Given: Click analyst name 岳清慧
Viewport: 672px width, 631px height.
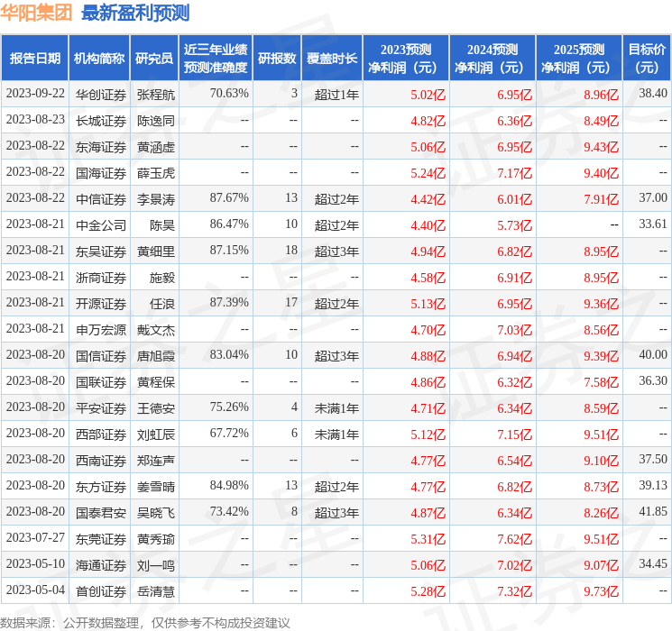Looking at the screenshot, I should pos(156,591).
